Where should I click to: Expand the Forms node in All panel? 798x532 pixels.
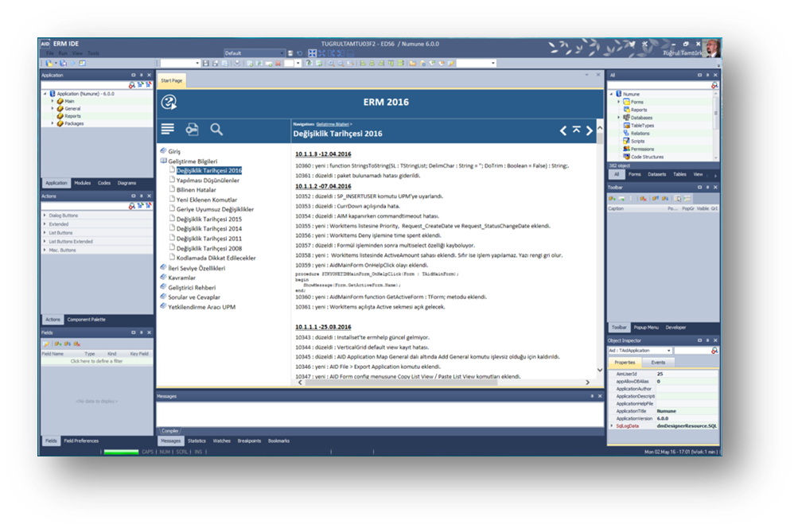pyautogui.click(x=619, y=102)
